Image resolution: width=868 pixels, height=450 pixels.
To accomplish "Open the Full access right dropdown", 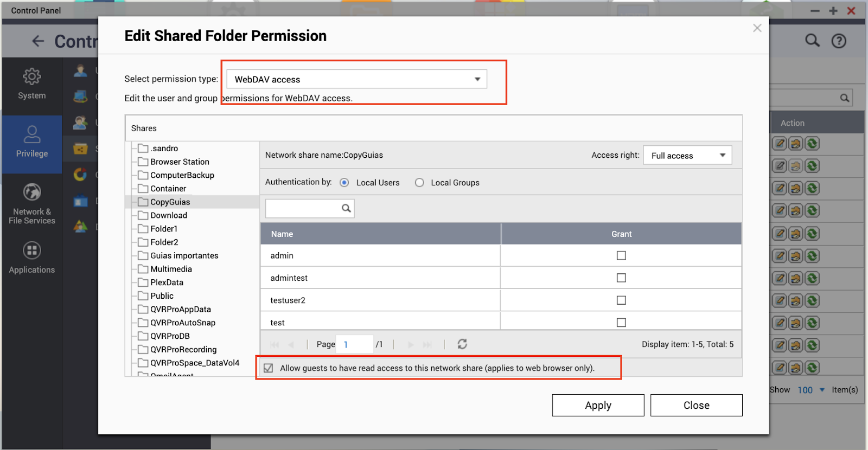I will (x=687, y=156).
